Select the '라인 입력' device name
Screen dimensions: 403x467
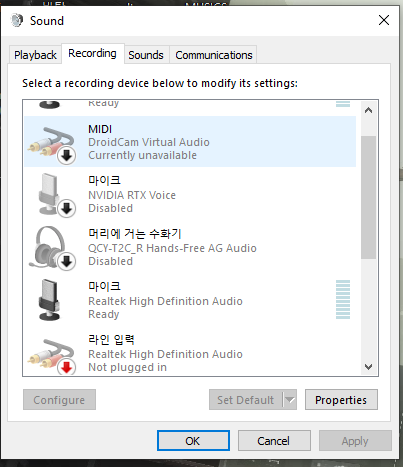(x=111, y=339)
